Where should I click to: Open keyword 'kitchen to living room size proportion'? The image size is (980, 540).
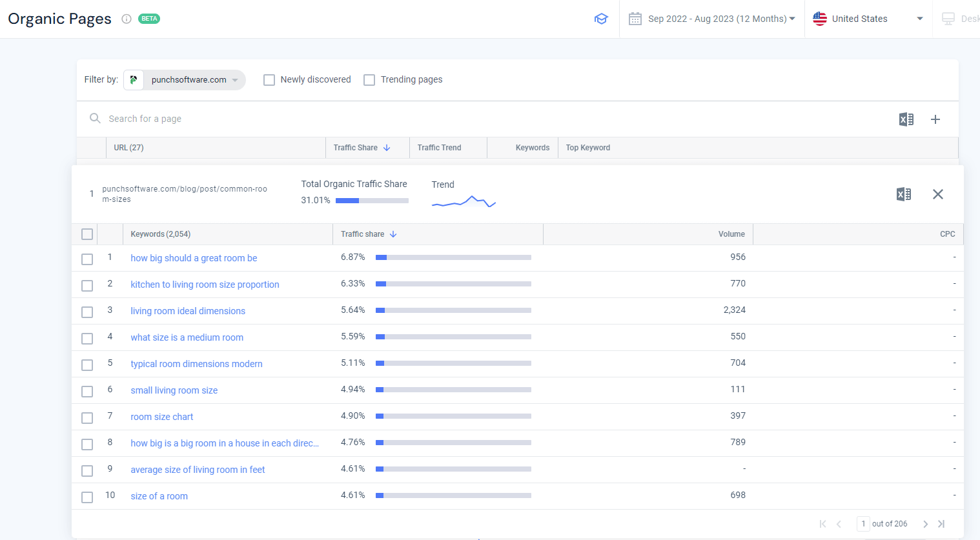[x=205, y=285]
